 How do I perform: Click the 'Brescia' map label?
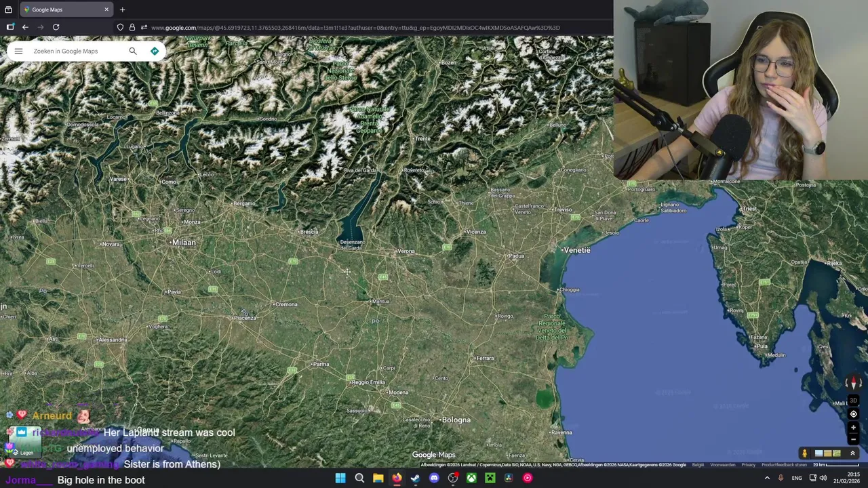pos(309,232)
